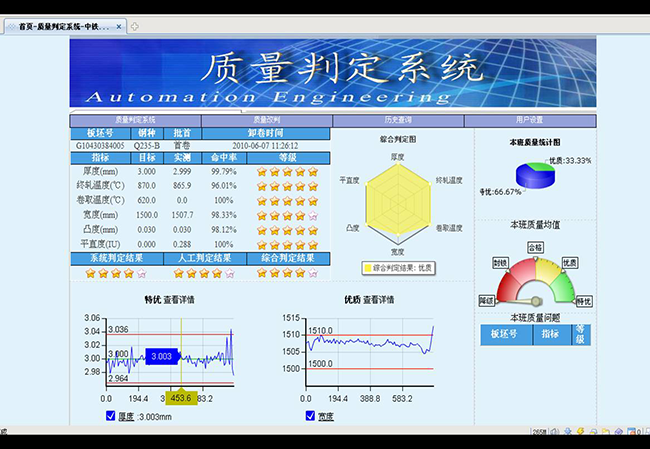This screenshot has width=650, height=449.
Task: Click the 453.6 yellow x-axis marker
Action: tap(181, 398)
